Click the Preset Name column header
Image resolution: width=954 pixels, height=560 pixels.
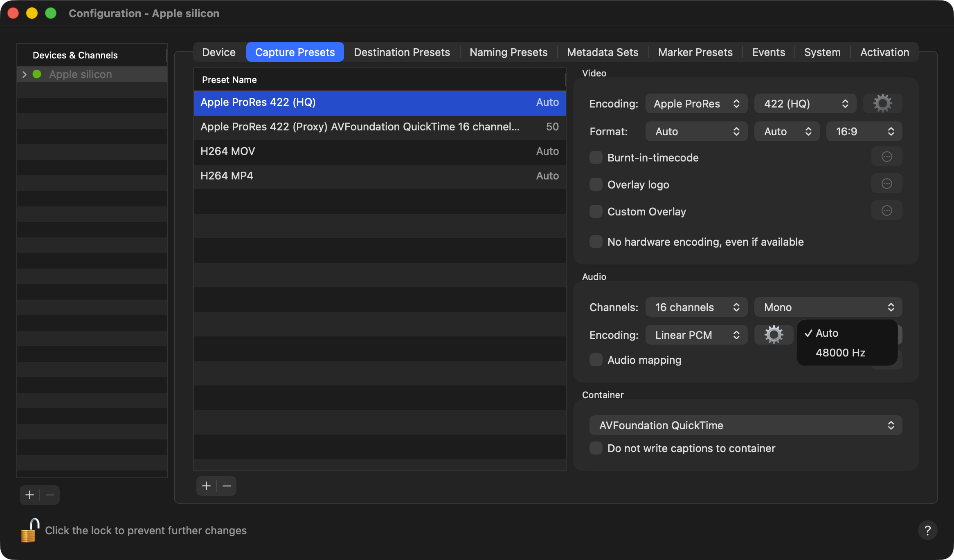[380, 80]
